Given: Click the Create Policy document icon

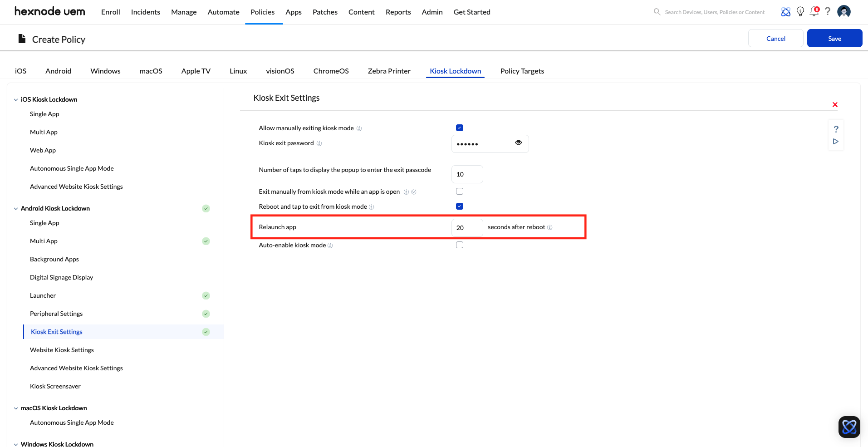Looking at the screenshot, I should (x=22, y=39).
